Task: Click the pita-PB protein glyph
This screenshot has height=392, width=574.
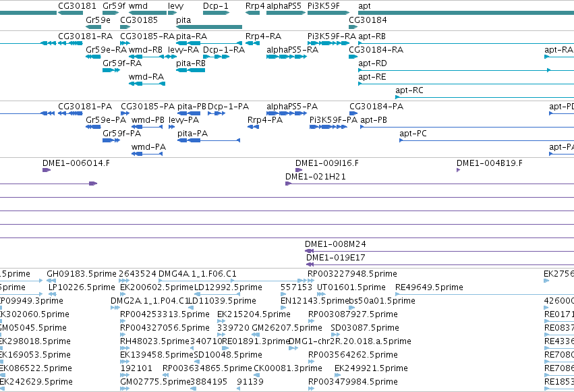Action: pyautogui.click(x=189, y=113)
